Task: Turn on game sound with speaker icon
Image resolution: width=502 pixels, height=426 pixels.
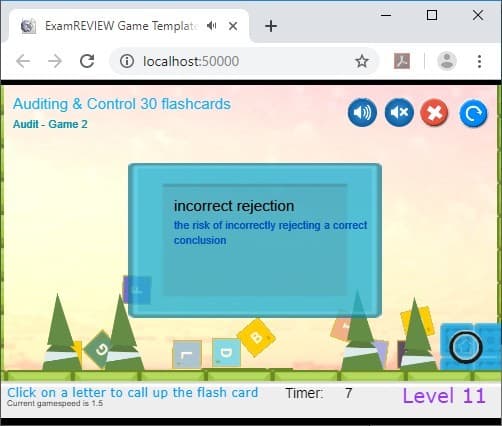Action: tap(362, 112)
